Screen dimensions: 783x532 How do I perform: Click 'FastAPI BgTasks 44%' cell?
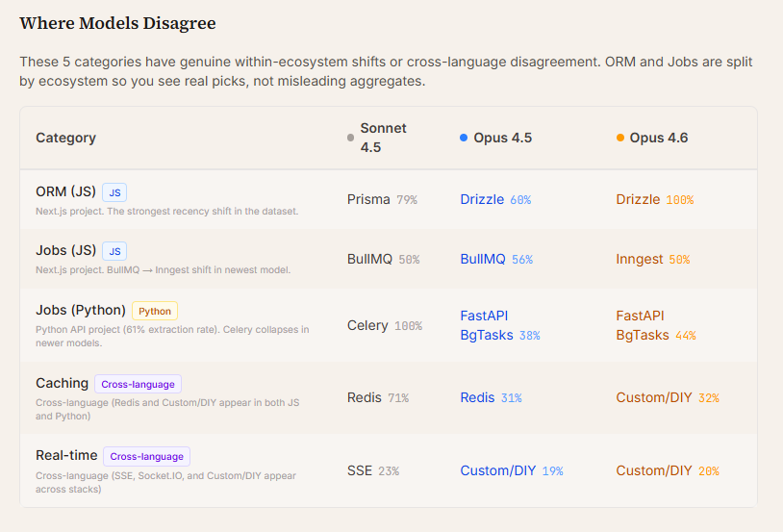click(656, 325)
